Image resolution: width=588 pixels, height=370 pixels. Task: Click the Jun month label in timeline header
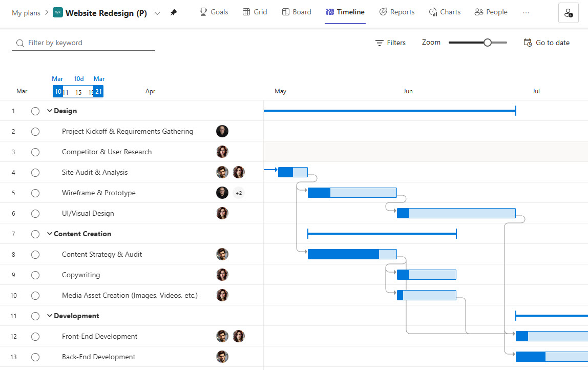[x=408, y=91]
